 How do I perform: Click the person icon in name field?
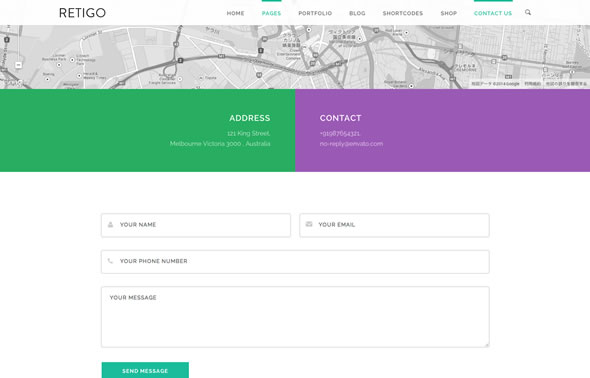110,225
